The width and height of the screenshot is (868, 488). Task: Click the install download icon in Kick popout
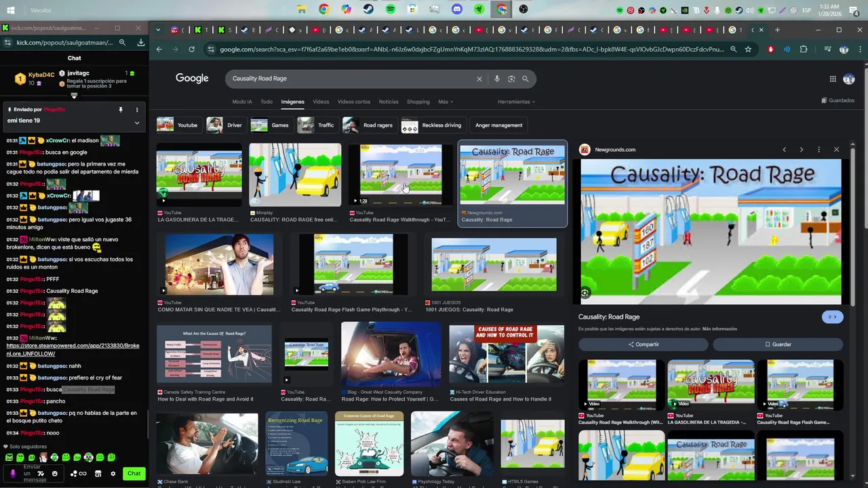pos(140,43)
